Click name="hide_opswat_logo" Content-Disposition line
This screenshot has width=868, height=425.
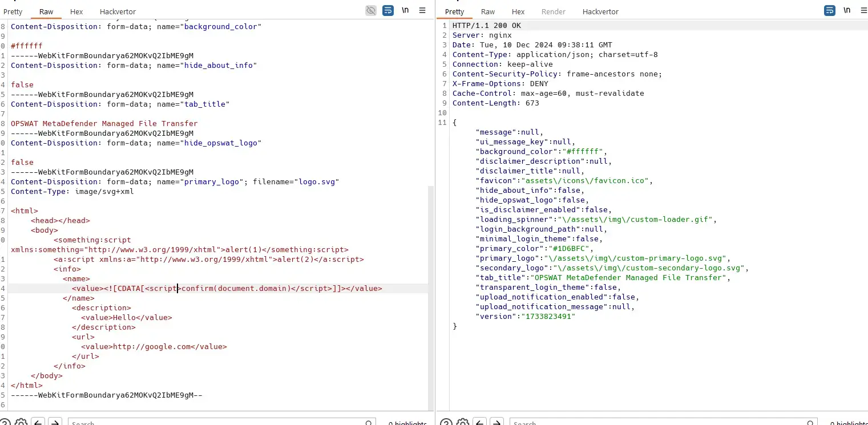pyautogui.click(x=136, y=143)
